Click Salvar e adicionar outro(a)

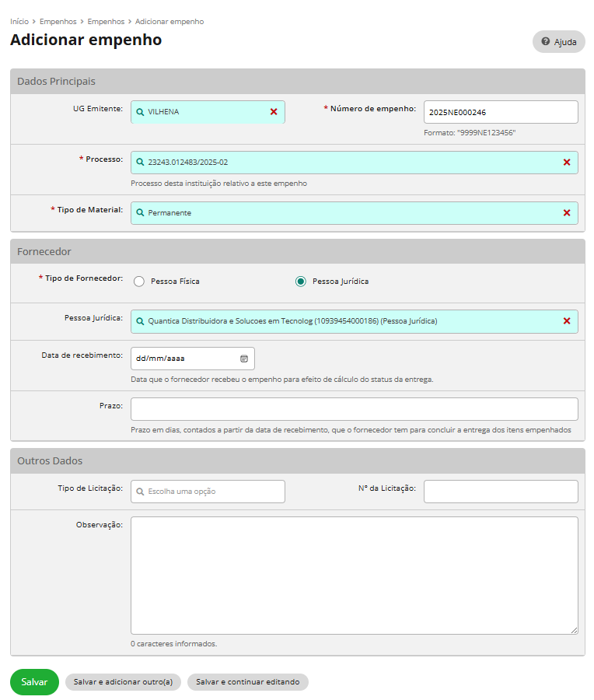point(123,682)
